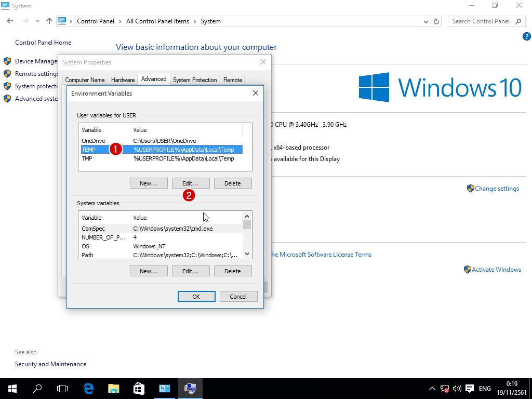The width and height of the screenshot is (532, 399).
Task: Select the Advanced tab
Action: [x=154, y=79]
